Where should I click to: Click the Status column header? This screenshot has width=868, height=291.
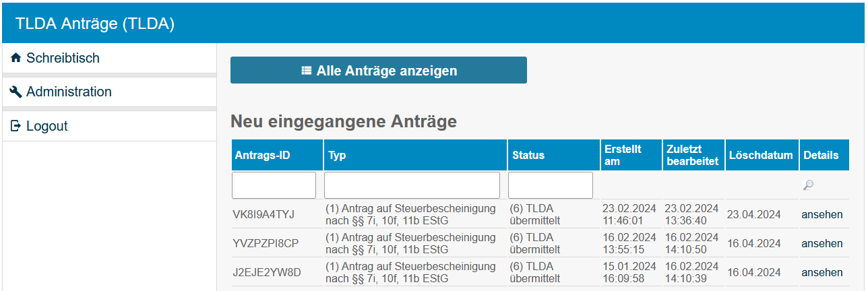coord(528,156)
